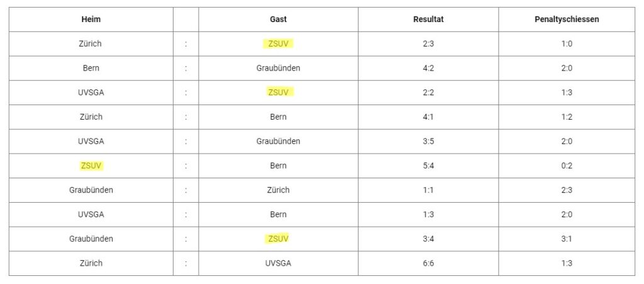Click the 3:4 result cell

428,239
